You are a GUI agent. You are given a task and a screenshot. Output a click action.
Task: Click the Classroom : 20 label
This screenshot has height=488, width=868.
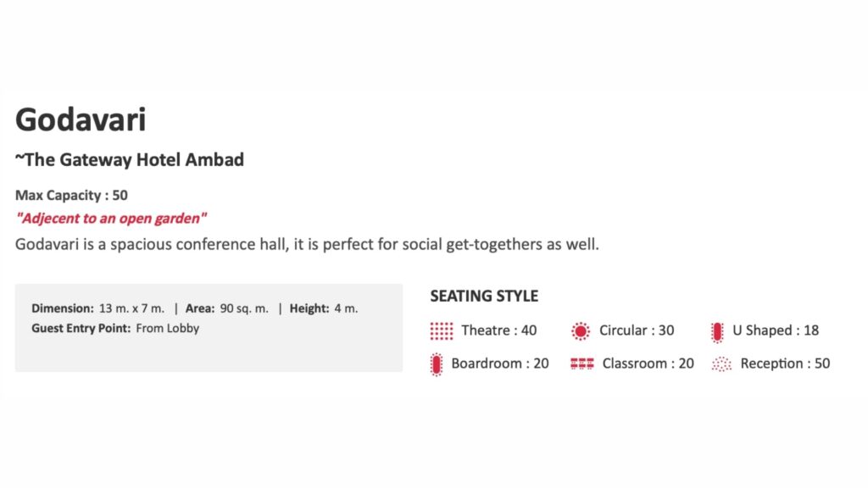point(648,363)
